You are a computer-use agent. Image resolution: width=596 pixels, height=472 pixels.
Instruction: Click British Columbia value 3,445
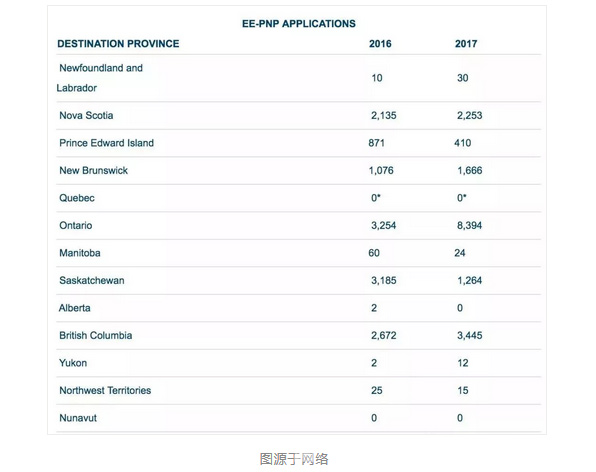click(469, 336)
